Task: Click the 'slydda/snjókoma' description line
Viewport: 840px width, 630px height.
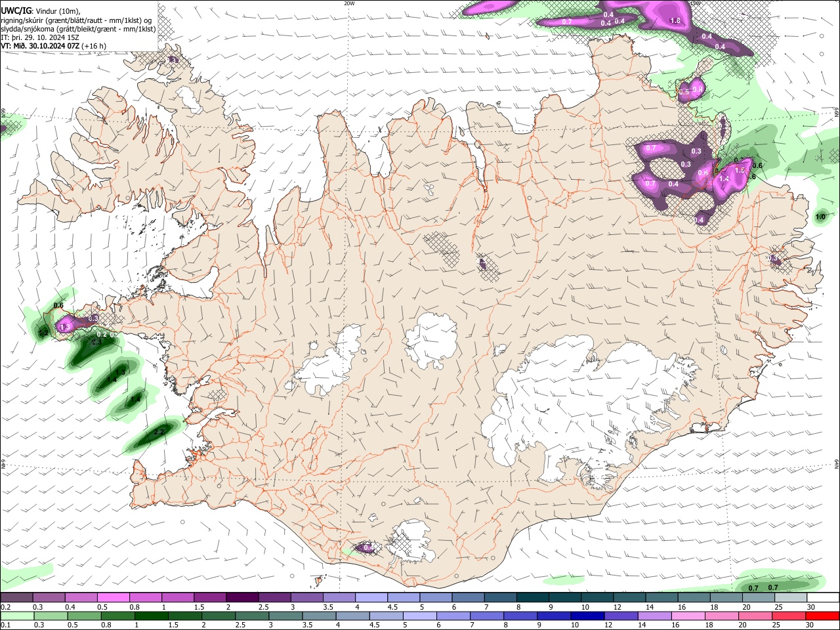Action: (x=78, y=29)
